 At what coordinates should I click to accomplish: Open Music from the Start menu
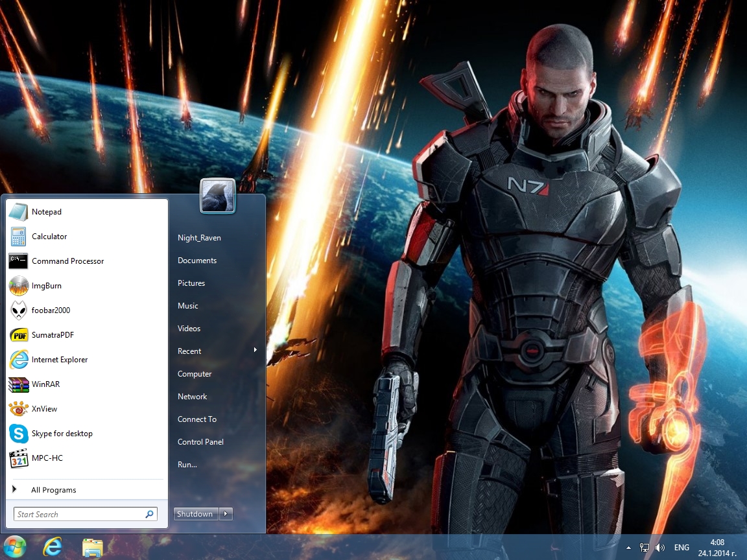coord(187,306)
